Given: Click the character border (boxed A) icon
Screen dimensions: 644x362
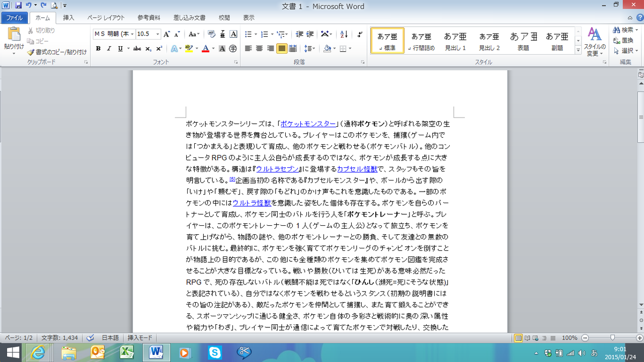Looking at the screenshot, I should point(233,34).
